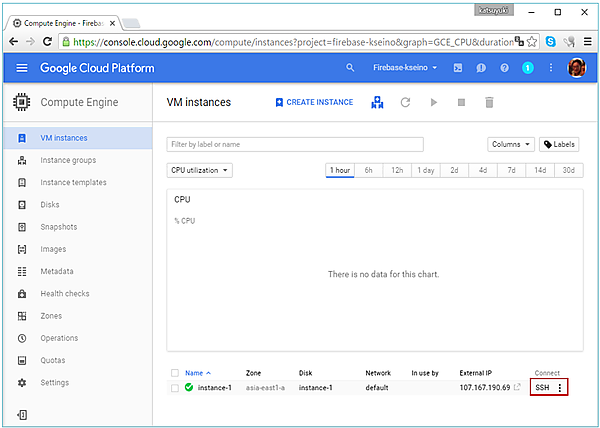Open the Firebase-kseino project dropdown
Screen dimensions: 600x428
click(x=405, y=68)
